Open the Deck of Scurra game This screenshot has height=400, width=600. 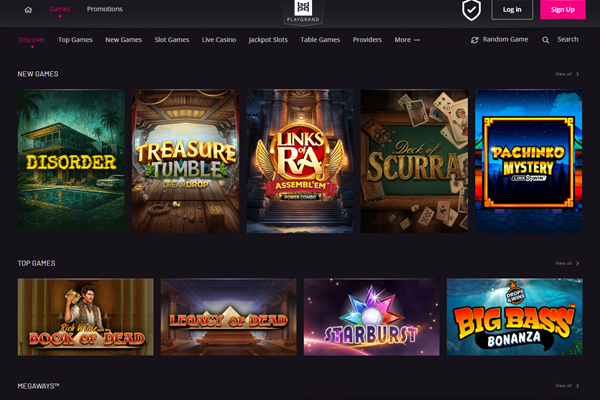[x=414, y=161]
